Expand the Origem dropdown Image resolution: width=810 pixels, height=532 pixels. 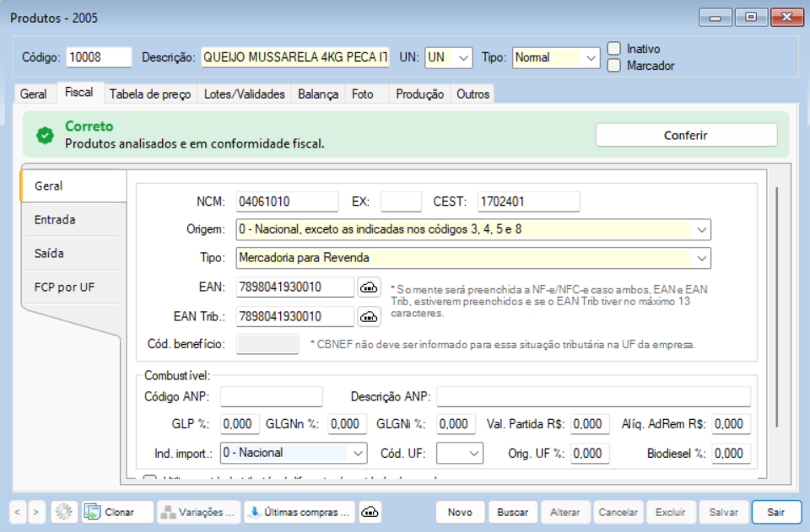tap(701, 229)
